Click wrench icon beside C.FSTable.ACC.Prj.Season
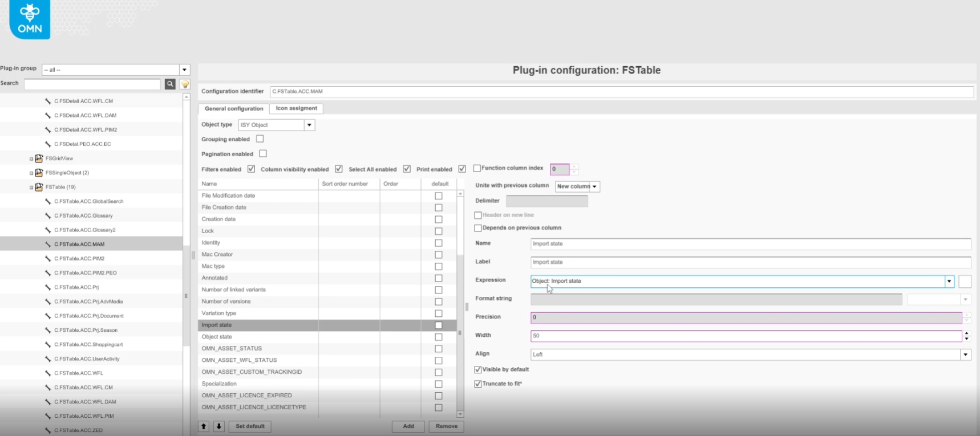This screenshot has height=436, width=980. (x=48, y=330)
